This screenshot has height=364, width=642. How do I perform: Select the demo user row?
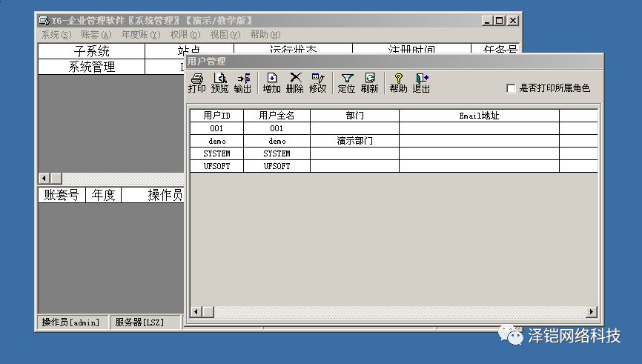tap(216, 141)
